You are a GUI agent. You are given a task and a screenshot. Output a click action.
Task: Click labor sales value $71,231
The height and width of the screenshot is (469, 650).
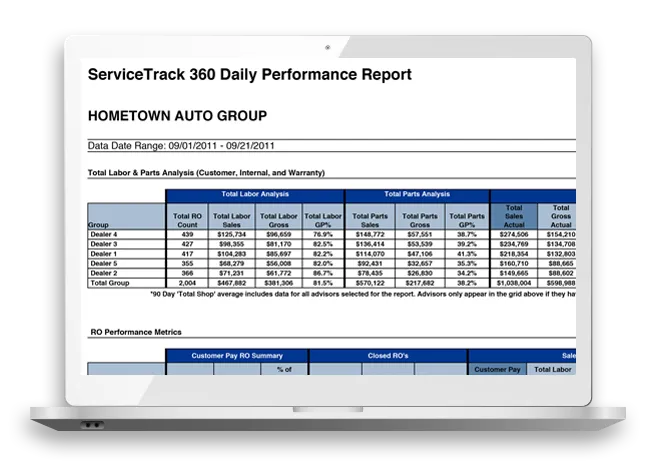[232, 273]
